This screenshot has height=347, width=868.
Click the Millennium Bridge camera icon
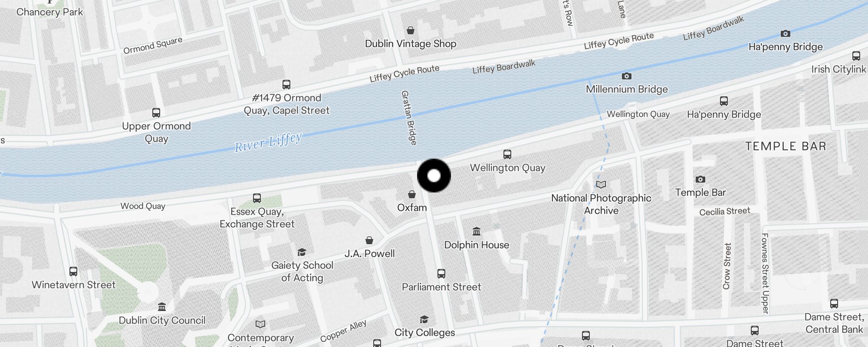point(627,76)
